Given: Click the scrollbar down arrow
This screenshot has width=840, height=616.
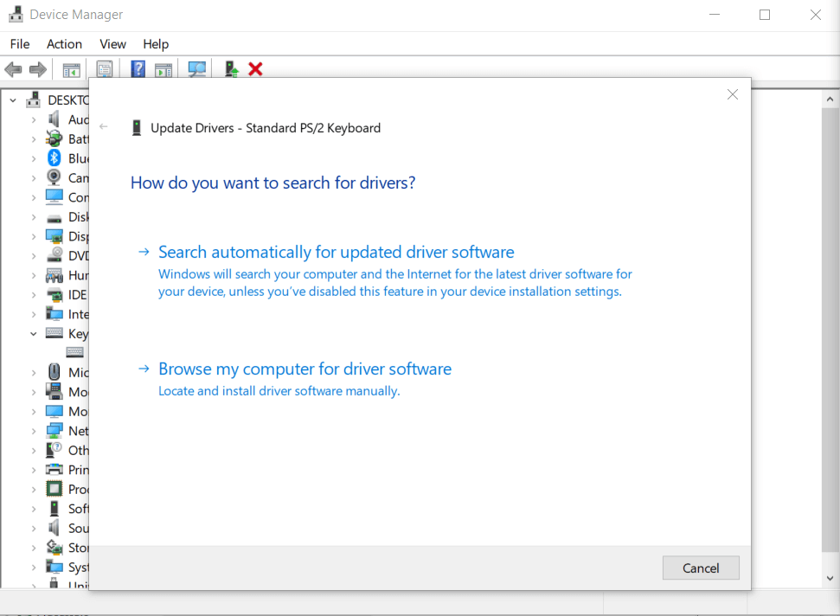Looking at the screenshot, I should click(x=830, y=579).
